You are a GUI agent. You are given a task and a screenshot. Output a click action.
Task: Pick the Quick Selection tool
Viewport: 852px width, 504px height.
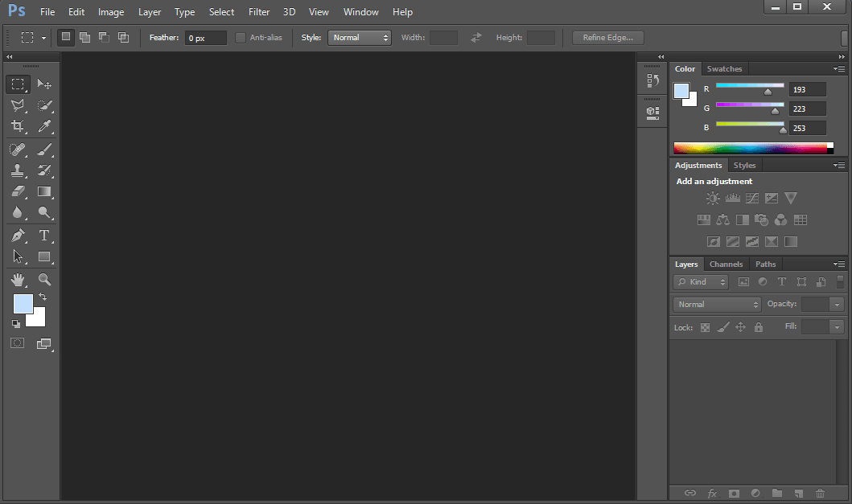[44, 105]
